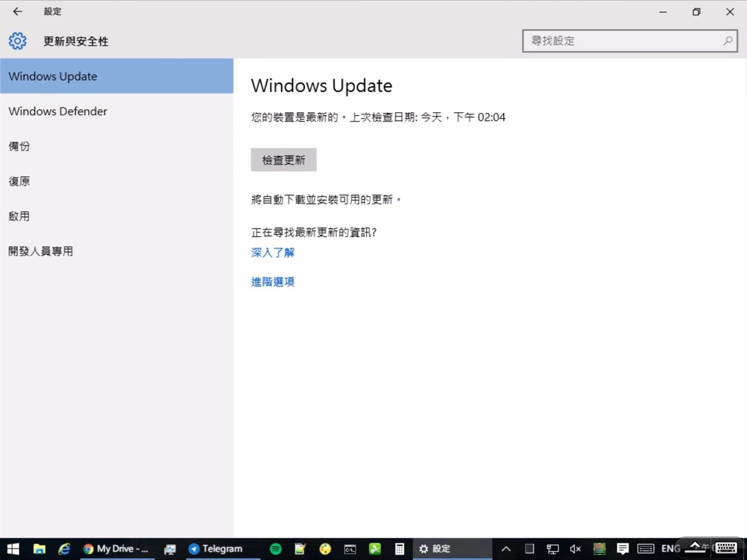The image size is (747, 560).
Task: Click the magnifier icon in the search box
Action: 728,41
